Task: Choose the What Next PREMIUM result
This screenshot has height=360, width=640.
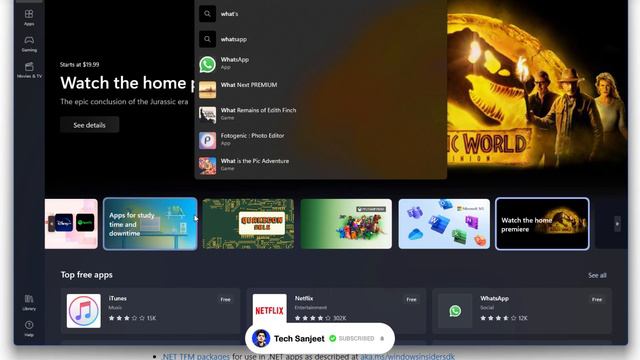Action: click(x=320, y=89)
